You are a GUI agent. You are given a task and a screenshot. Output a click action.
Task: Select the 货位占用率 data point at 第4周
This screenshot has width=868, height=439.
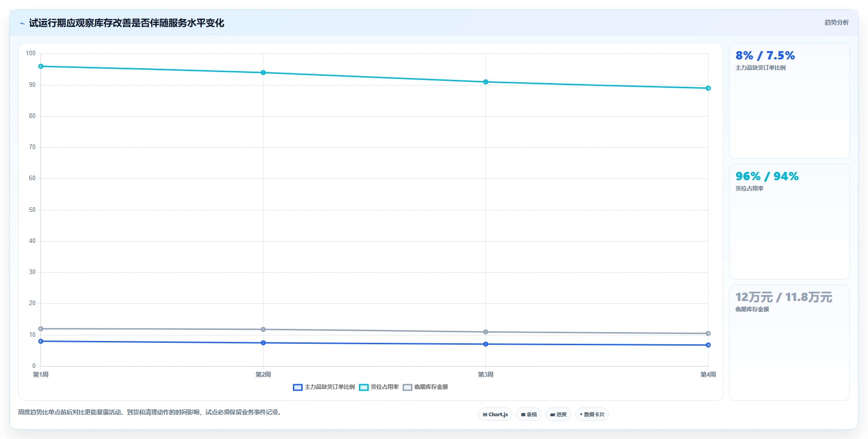click(x=708, y=88)
